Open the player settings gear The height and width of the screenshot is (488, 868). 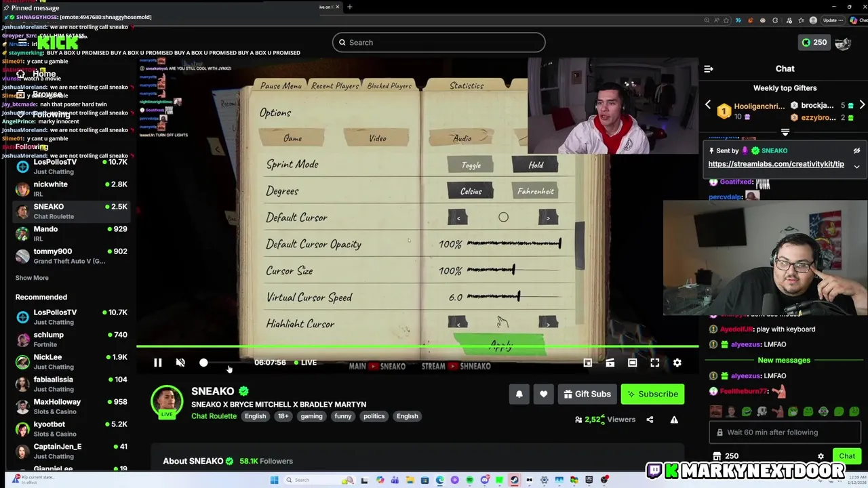coord(677,363)
